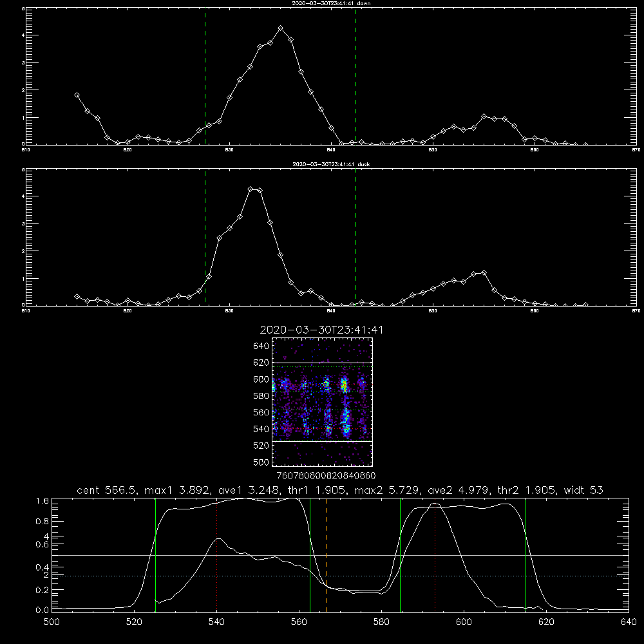Screen dimensions: 644x644
Task: Click the first diamond marker of dawn curve
Action: click(77, 95)
